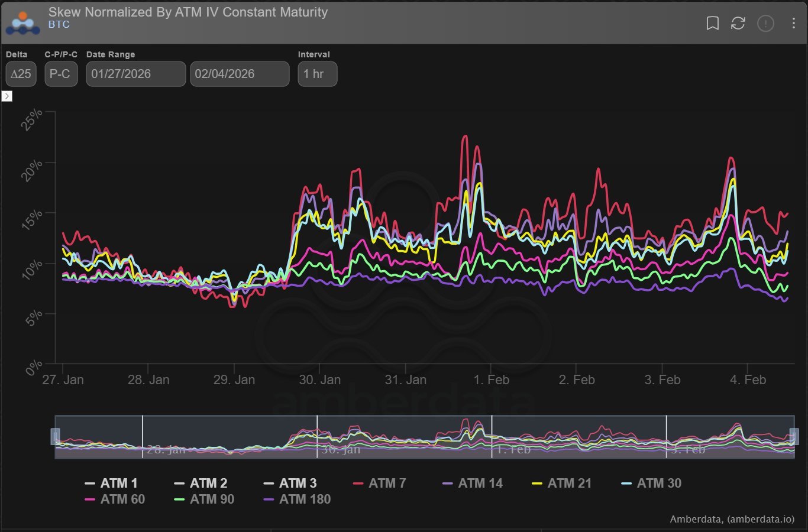808x532 pixels.
Task: Toggle ATM 180 legend item
Action: point(304,499)
